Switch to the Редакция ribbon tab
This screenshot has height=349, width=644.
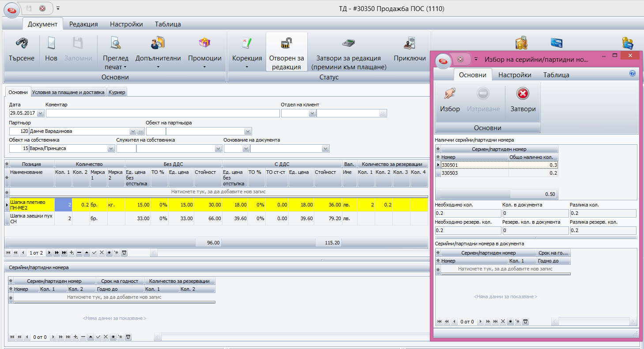click(x=83, y=24)
